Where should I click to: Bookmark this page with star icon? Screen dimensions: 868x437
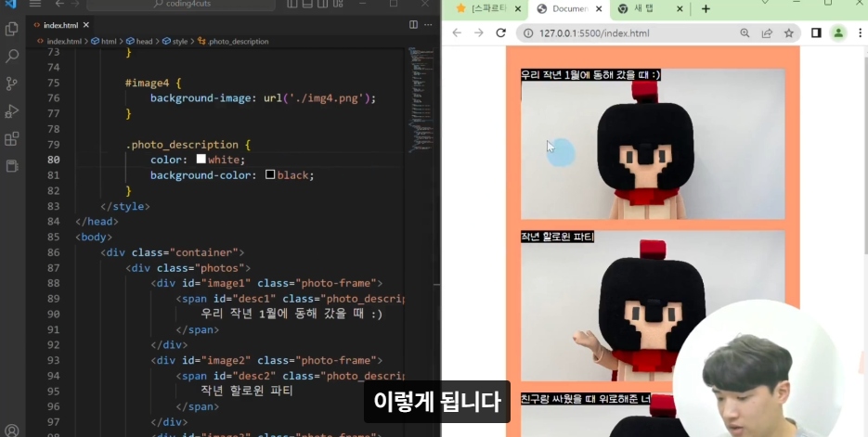[x=789, y=33]
